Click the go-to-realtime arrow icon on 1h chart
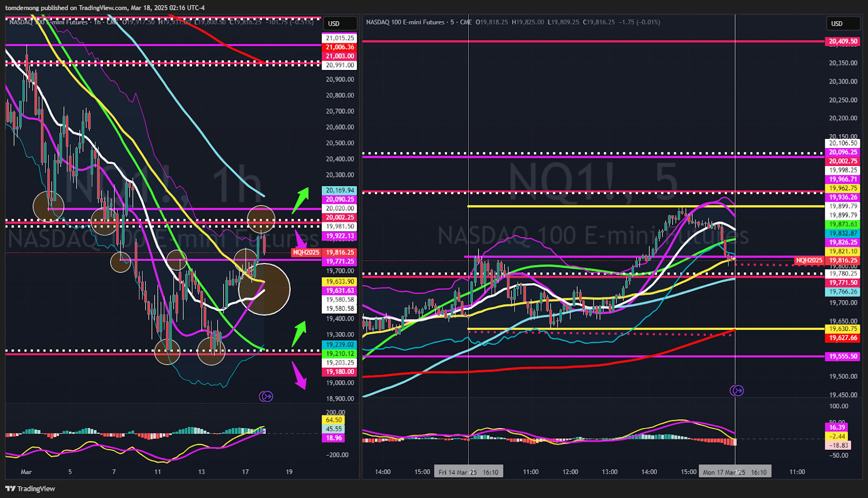The width and height of the screenshot is (868, 498). click(x=266, y=397)
